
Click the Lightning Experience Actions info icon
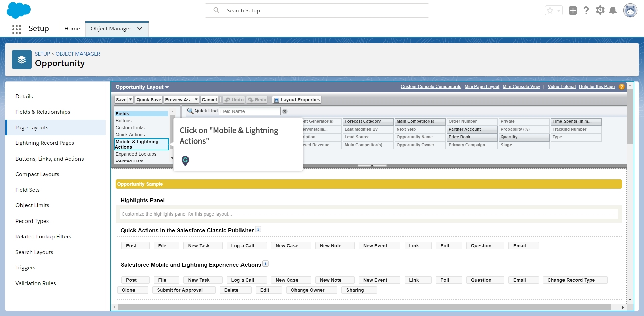265,264
